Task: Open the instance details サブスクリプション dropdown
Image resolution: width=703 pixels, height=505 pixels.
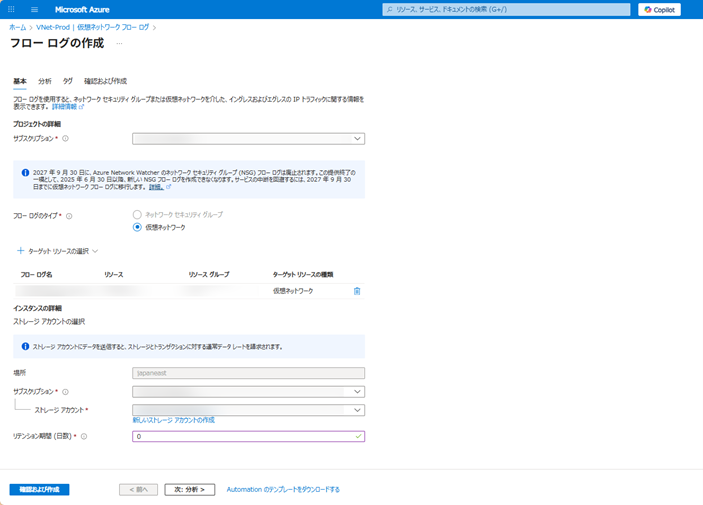Action: [248, 391]
